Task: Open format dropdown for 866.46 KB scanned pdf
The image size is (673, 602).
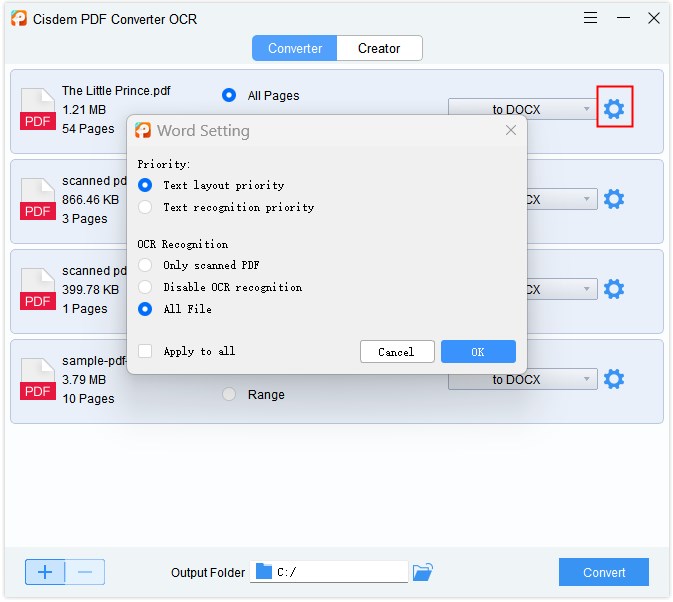Action: (562, 199)
